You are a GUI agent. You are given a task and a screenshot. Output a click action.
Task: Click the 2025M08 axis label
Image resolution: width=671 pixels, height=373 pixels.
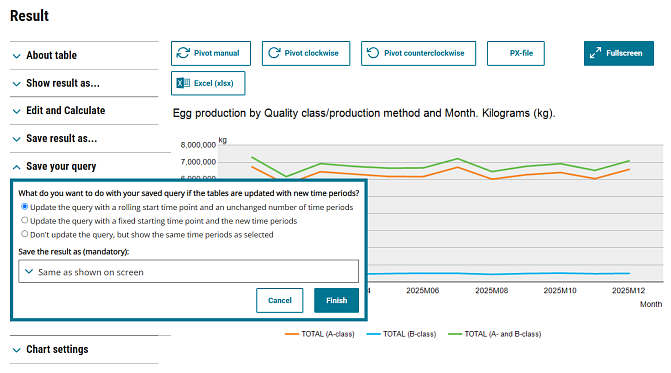491,290
